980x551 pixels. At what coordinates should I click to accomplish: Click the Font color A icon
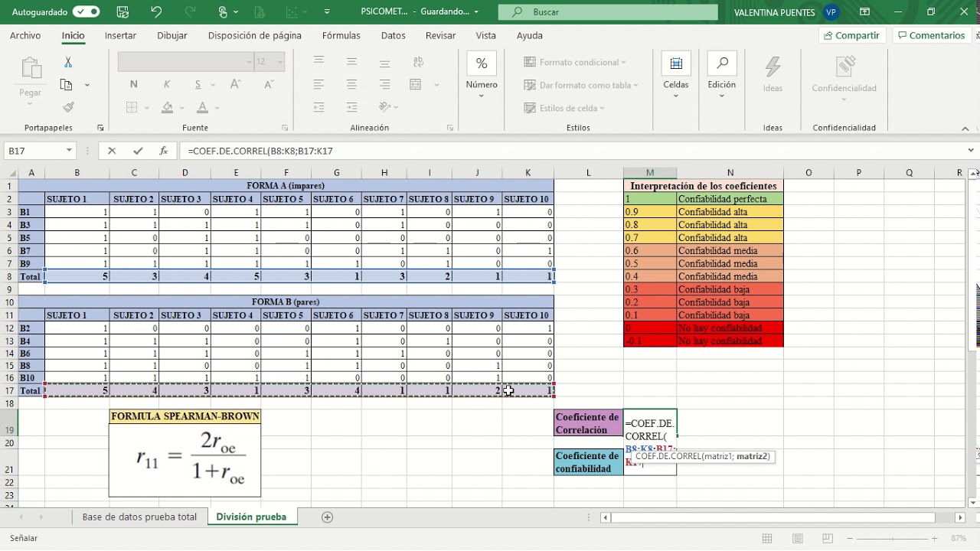click(x=202, y=108)
